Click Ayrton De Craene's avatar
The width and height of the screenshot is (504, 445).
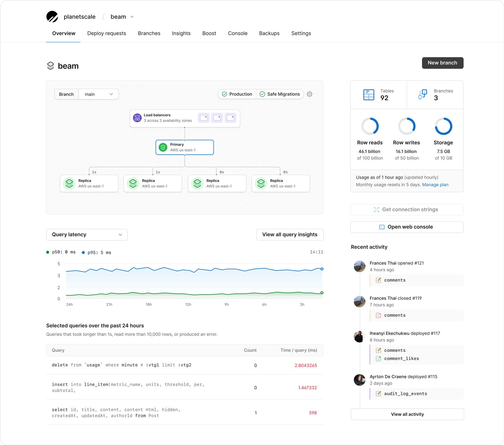[360, 380]
